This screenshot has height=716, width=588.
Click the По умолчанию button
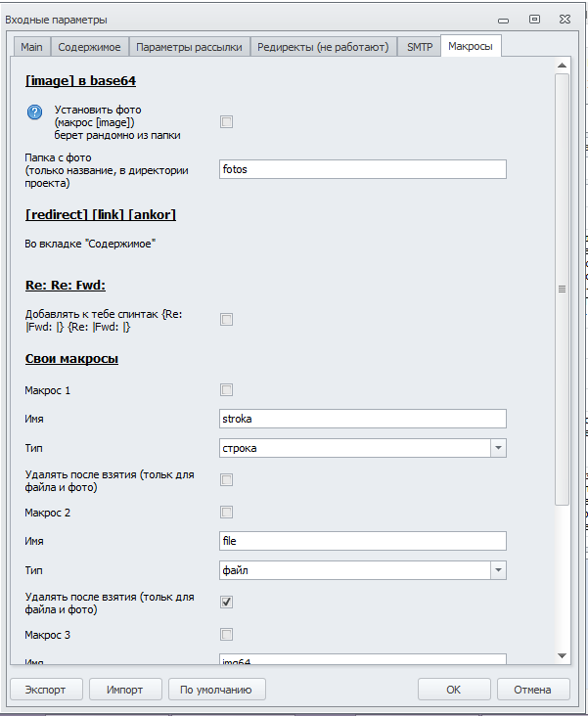(216, 690)
